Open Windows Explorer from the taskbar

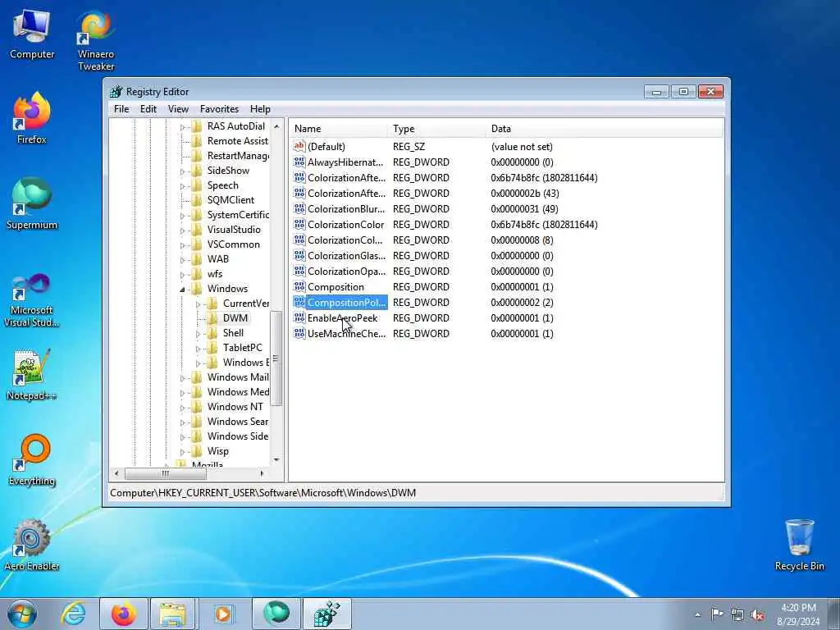[172, 614]
